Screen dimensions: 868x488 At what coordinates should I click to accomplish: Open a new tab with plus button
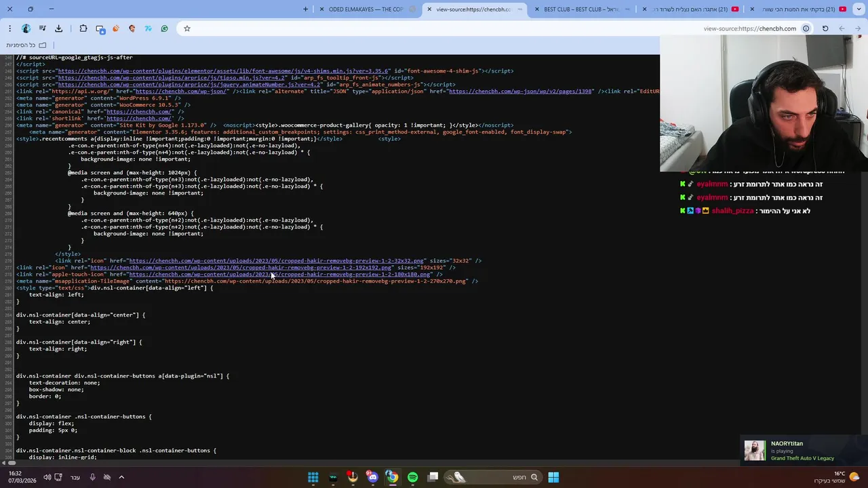305,9
